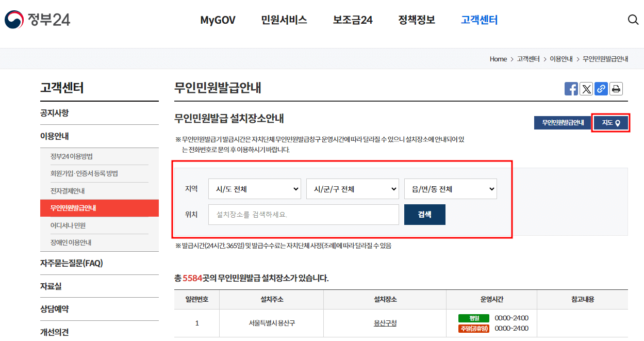The image size is (644, 341).
Task: Expand the 읍/면/동 전체 dropdown
Action: (450, 188)
